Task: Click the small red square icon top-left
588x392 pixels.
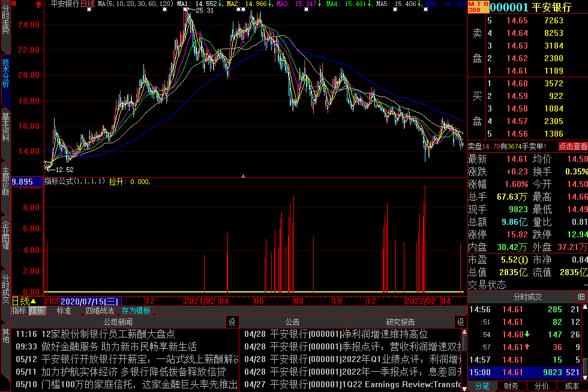Action: (14, 4)
